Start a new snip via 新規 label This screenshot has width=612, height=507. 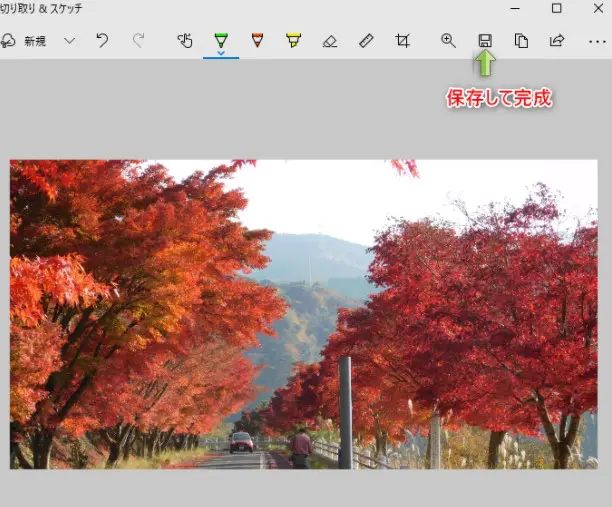point(35,41)
